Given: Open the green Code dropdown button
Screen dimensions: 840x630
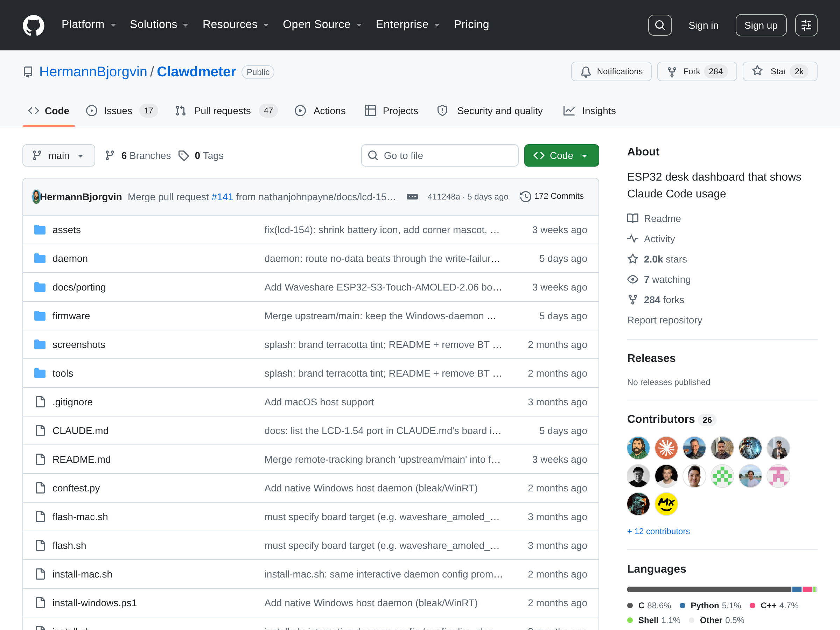Looking at the screenshot, I should (x=561, y=155).
